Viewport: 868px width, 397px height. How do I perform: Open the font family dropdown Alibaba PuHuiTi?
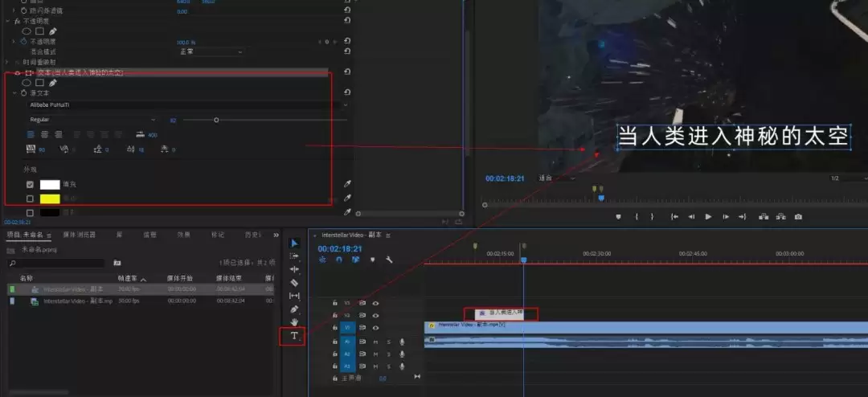(189, 104)
